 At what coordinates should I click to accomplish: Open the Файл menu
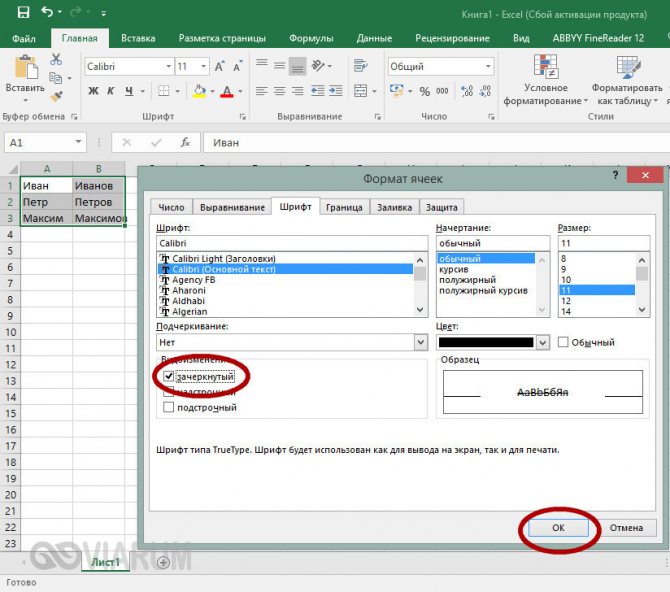coord(24,38)
